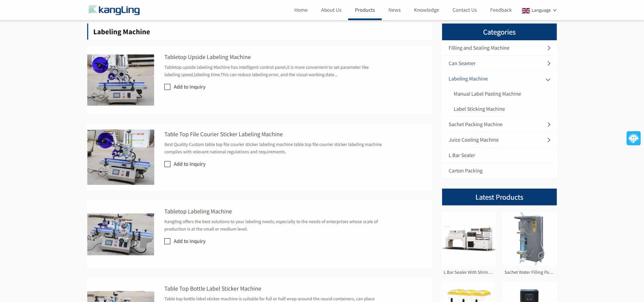Click Tabletop Labeling Machine product image
The height and width of the screenshot is (302, 644).
[121, 234]
